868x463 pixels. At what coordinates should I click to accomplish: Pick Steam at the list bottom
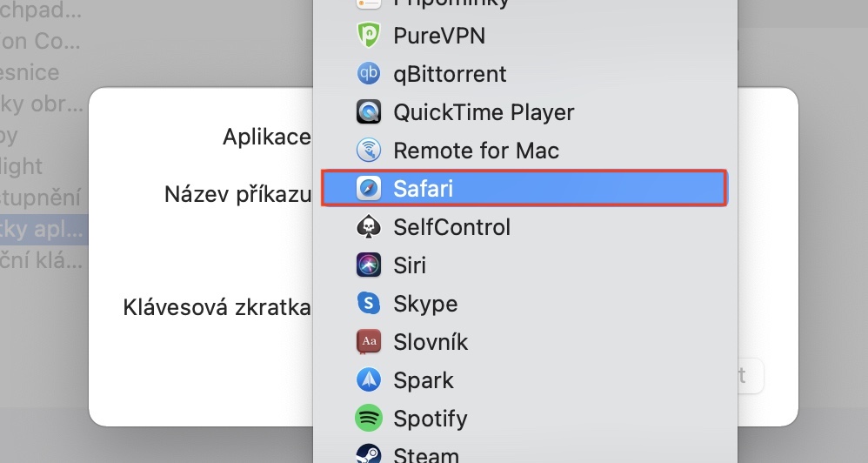(x=425, y=453)
